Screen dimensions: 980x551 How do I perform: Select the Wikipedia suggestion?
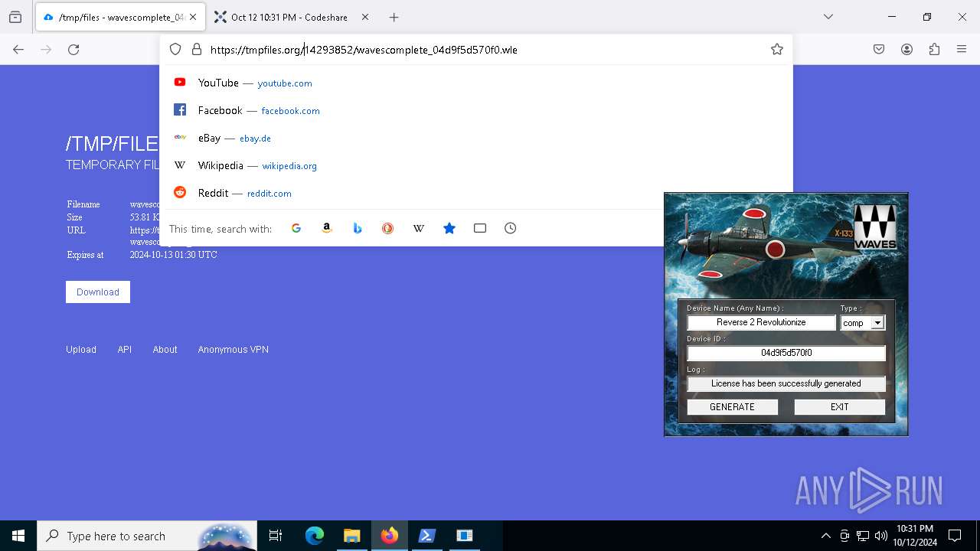click(x=476, y=165)
